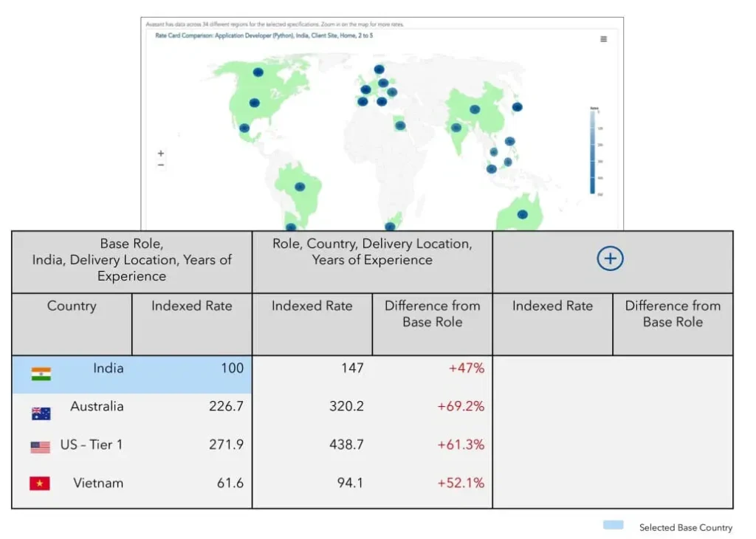Click the blue rates color scale bar
This screenshot has width=756, height=539.
click(x=594, y=153)
